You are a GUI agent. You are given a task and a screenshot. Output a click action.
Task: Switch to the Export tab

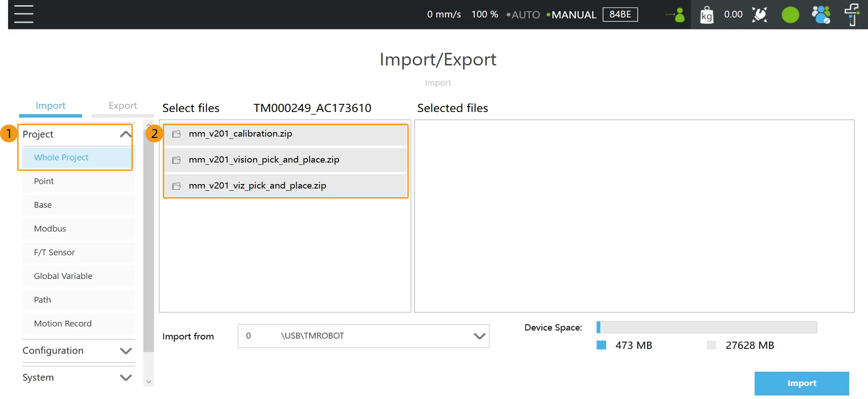tap(123, 106)
